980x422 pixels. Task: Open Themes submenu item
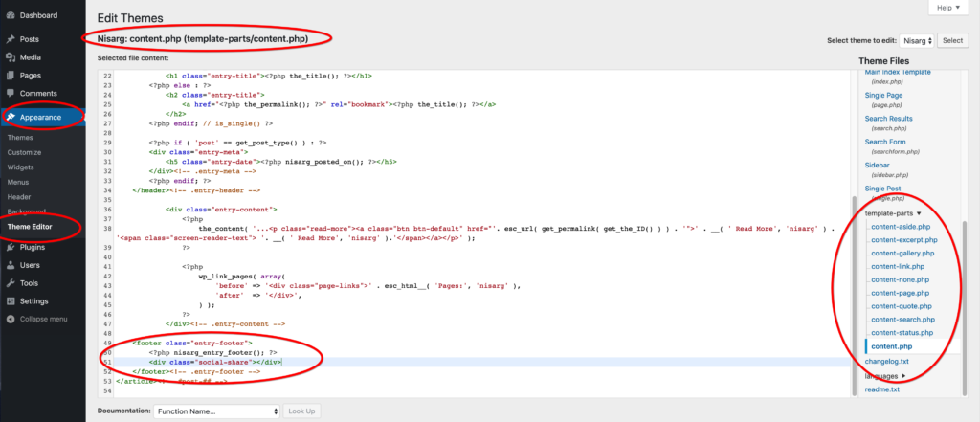tap(20, 138)
